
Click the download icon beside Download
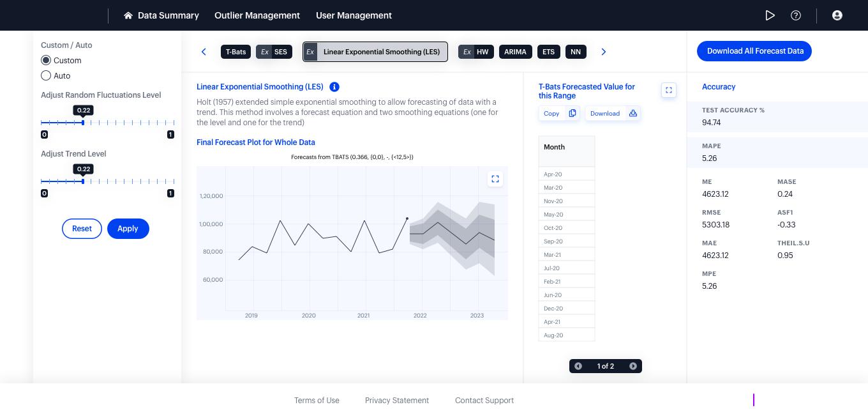[633, 113]
